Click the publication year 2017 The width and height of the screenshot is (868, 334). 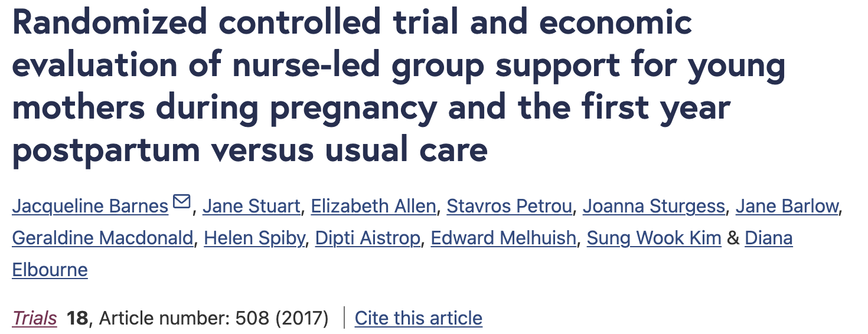point(300,318)
